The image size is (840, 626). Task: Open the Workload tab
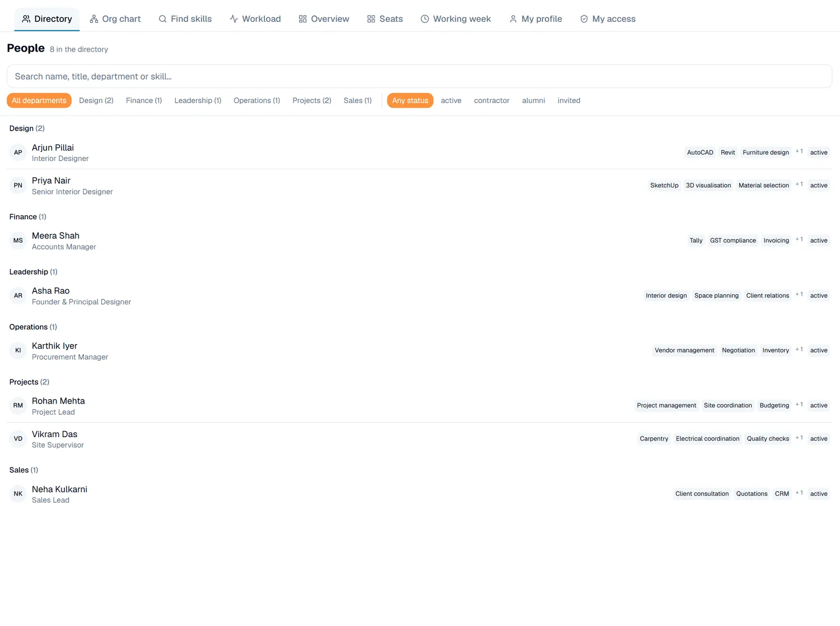pos(255,19)
